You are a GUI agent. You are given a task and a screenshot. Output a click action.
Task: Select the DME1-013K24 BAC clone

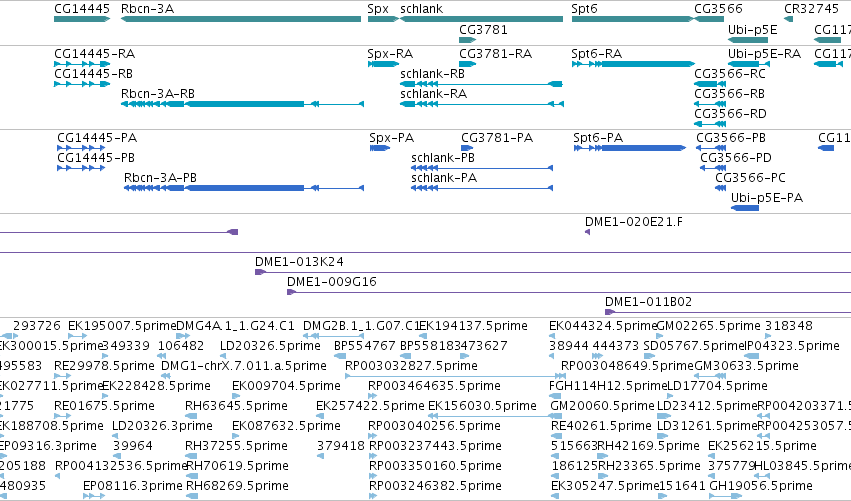point(553,272)
